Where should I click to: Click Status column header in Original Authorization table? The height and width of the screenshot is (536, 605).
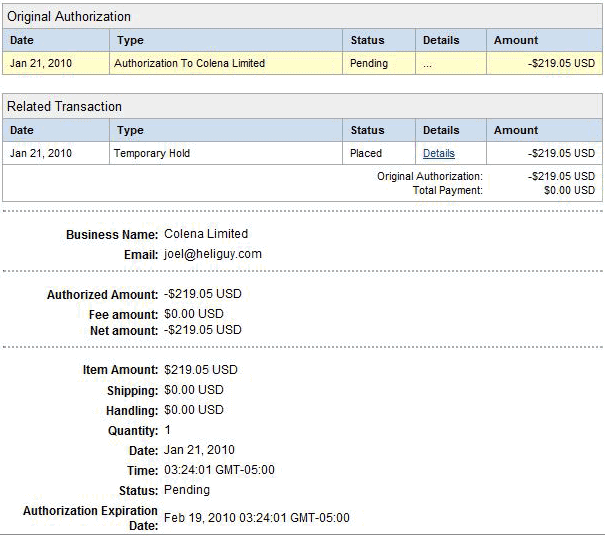(367, 41)
